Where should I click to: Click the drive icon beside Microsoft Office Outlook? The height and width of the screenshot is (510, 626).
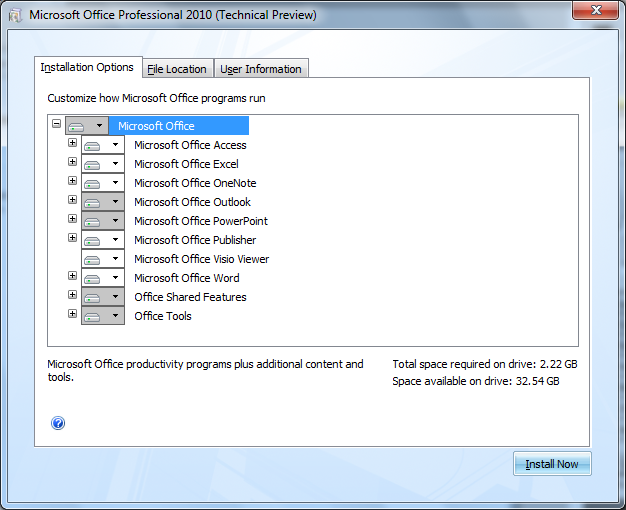(x=93, y=203)
